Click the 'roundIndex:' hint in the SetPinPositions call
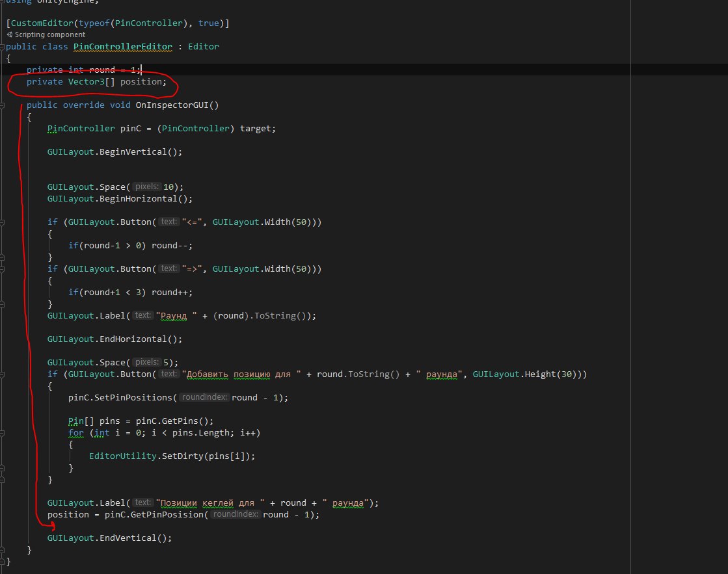The width and height of the screenshot is (728, 574). (204, 397)
